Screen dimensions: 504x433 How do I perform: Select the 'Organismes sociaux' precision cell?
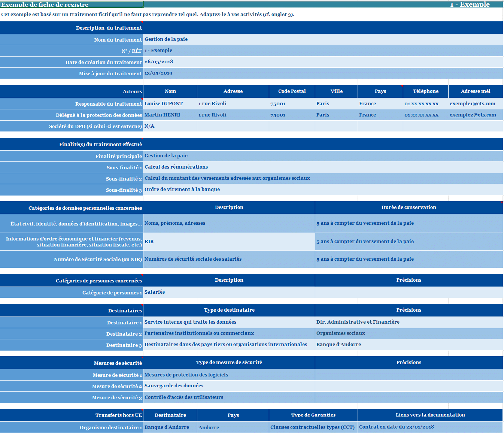click(x=409, y=333)
